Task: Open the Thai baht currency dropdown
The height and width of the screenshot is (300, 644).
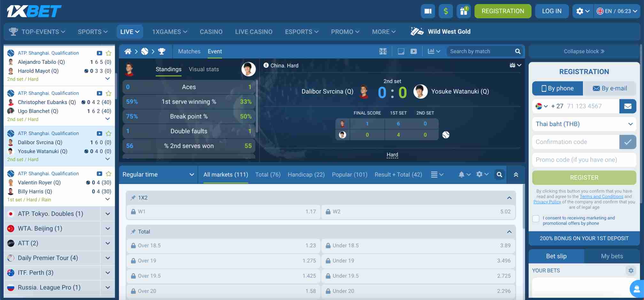Action: tap(584, 124)
